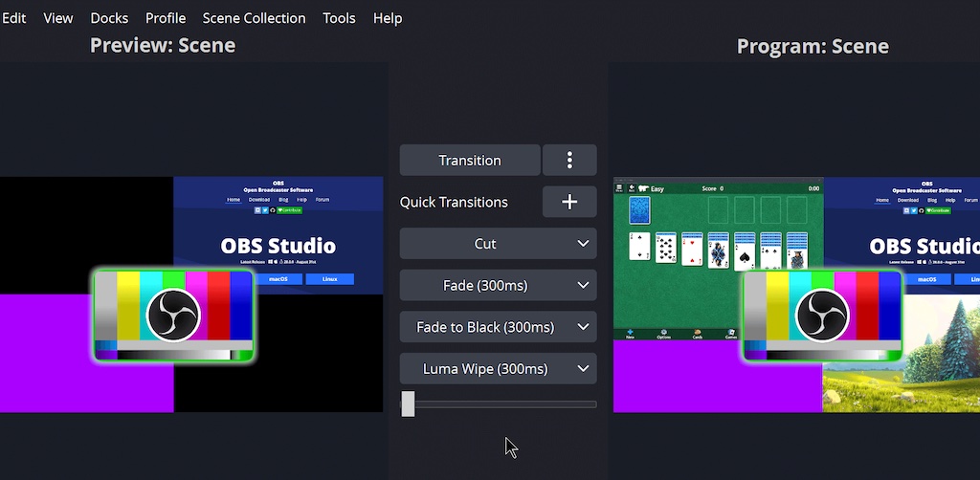Click the Solitaire New game icon
980x480 pixels.
coord(630,333)
